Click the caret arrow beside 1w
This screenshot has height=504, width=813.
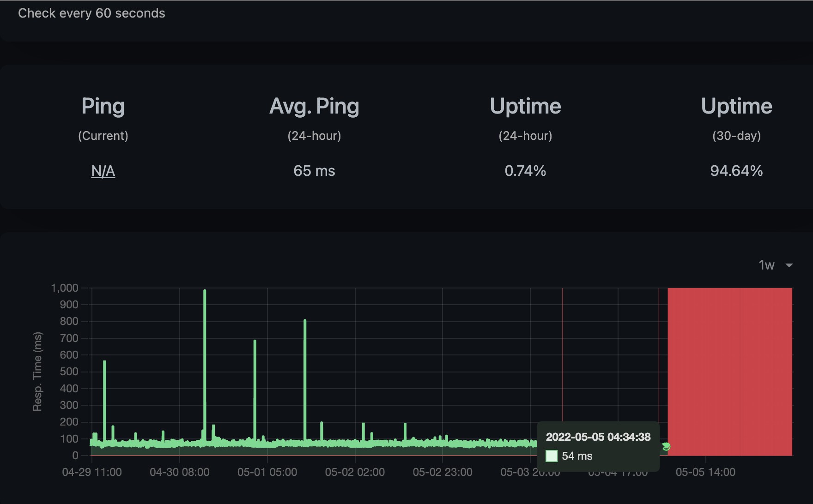[789, 265]
